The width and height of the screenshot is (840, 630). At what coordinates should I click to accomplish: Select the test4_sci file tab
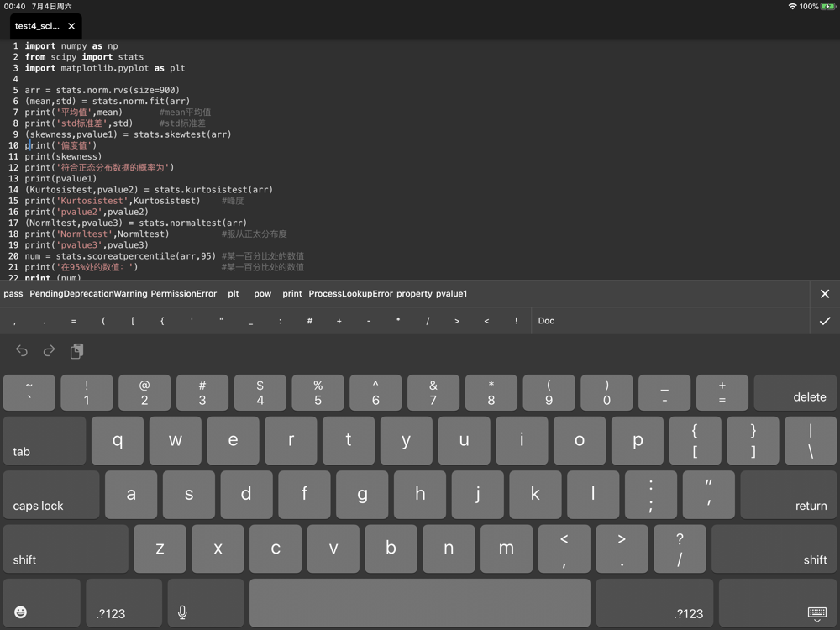tap(37, 26)
